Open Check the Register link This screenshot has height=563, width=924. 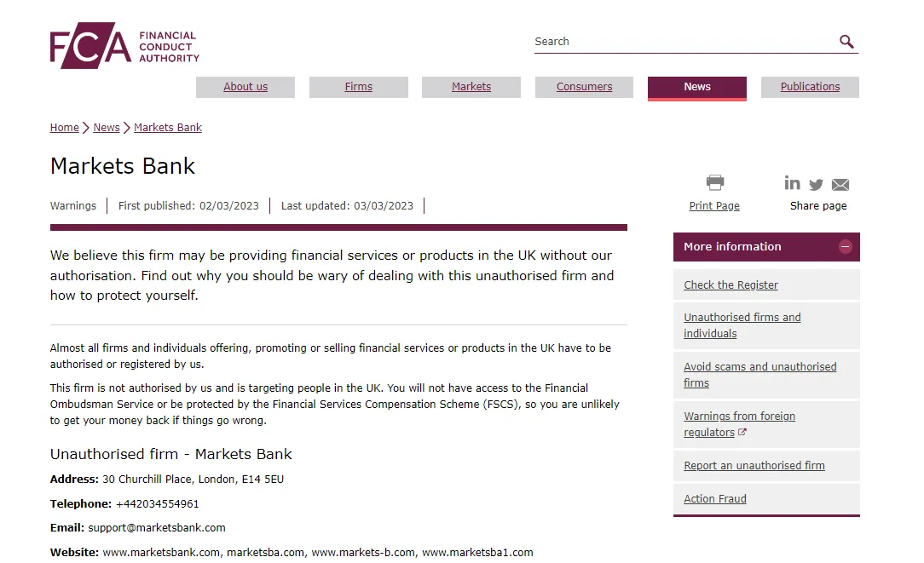[x=731, y=285]
